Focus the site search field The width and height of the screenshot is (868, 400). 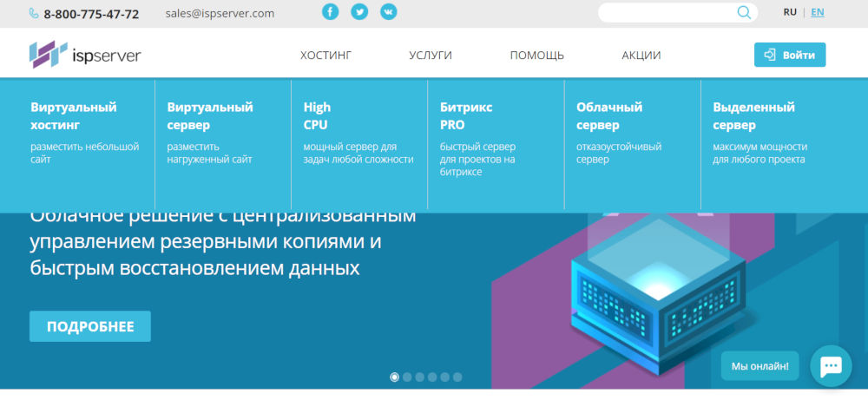pos(678,12)
